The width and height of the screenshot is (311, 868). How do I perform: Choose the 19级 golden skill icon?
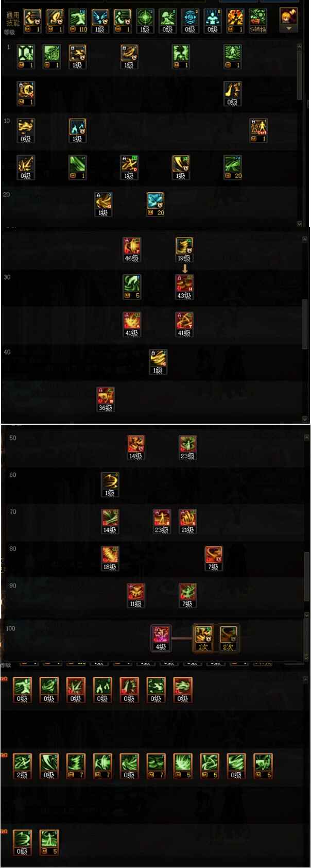[x=184, y=249]
